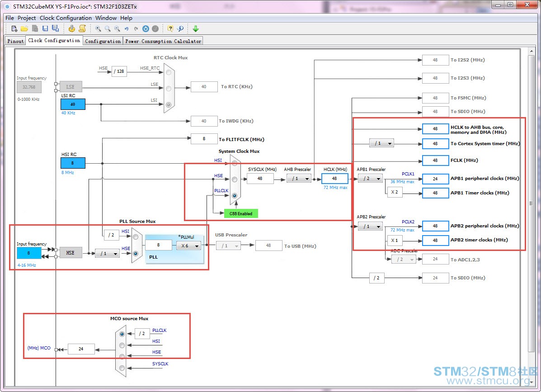Click the best-fit zoom magnifier icon
This screenshot has height=392, width=541.
(108, 28)
